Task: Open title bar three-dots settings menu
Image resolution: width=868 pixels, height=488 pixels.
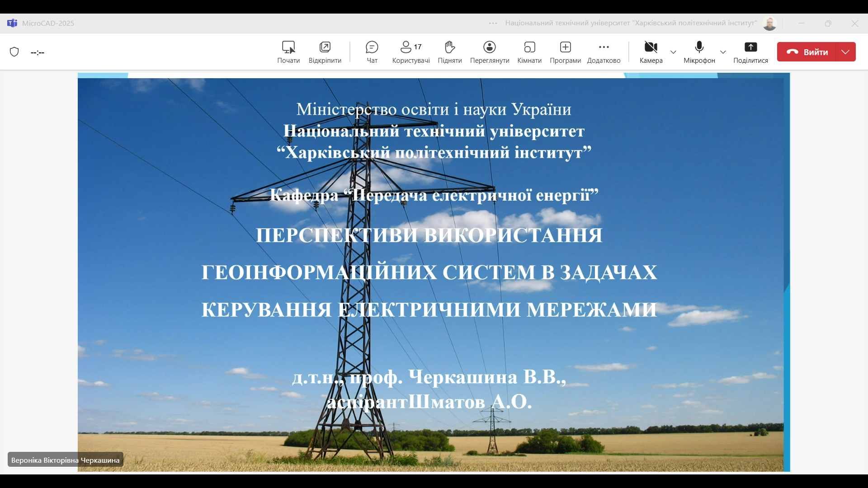Action: point(493,23)
